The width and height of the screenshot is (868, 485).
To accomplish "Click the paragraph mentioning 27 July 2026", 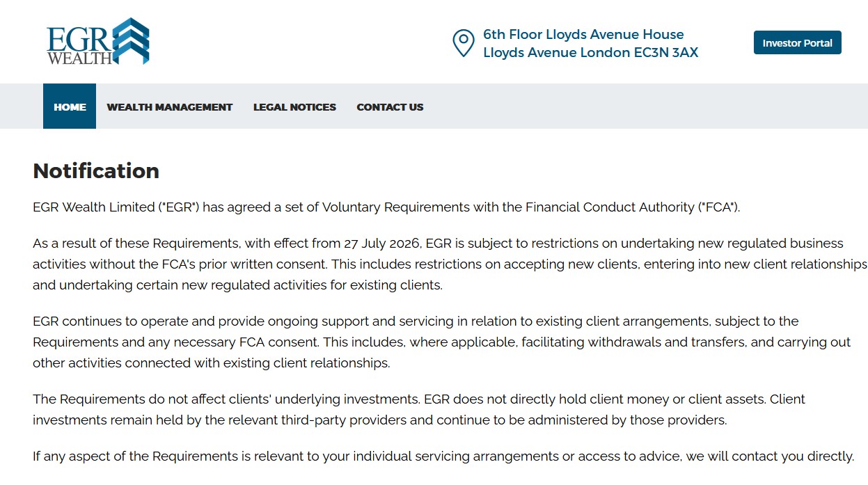I will (450, 264).
